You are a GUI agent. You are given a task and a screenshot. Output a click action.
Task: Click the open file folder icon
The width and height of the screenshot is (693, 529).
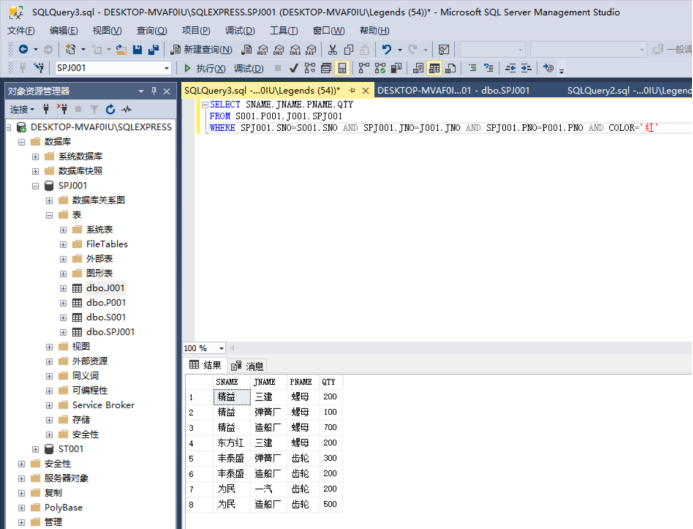[121, 49]
